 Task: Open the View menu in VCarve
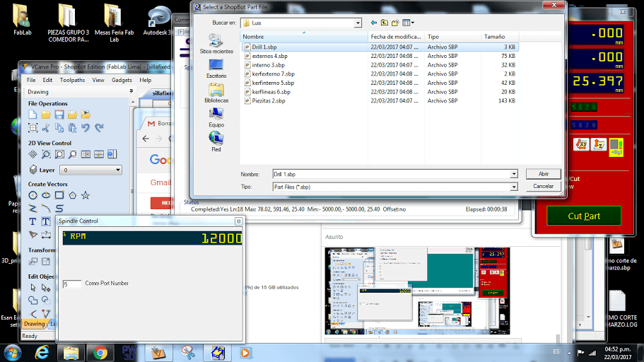point(98,80)
